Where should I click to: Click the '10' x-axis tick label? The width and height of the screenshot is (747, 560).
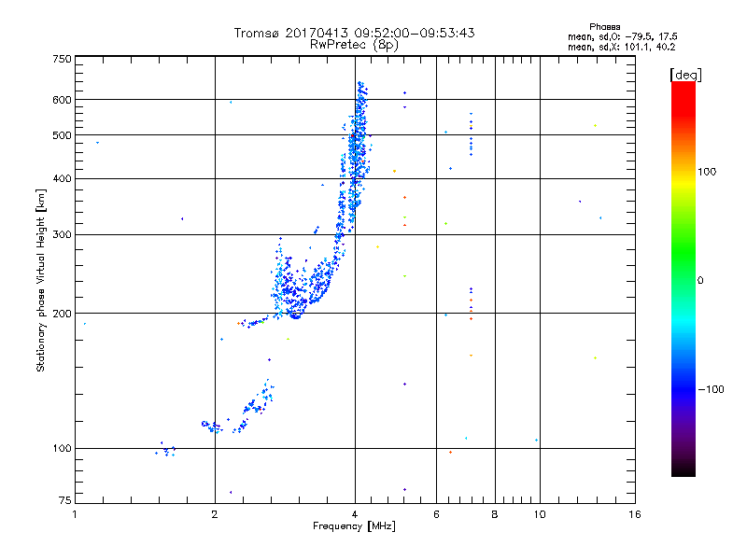tap(540, 514)
